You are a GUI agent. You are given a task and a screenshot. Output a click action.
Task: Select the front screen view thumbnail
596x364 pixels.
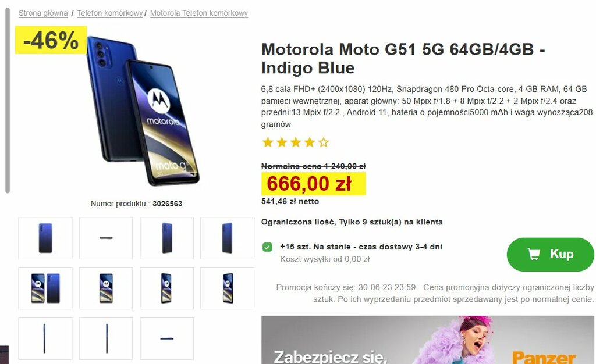pyautogui.click(x=106, y=288)
